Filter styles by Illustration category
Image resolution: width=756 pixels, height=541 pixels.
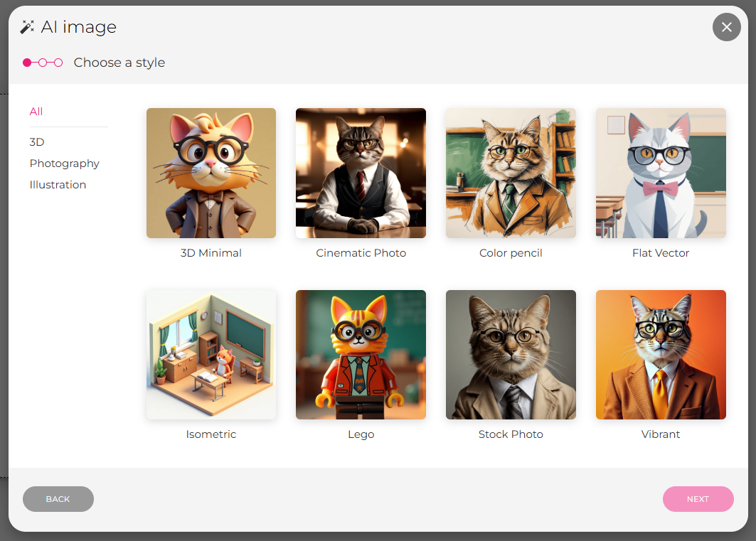[x=58, y=185]
